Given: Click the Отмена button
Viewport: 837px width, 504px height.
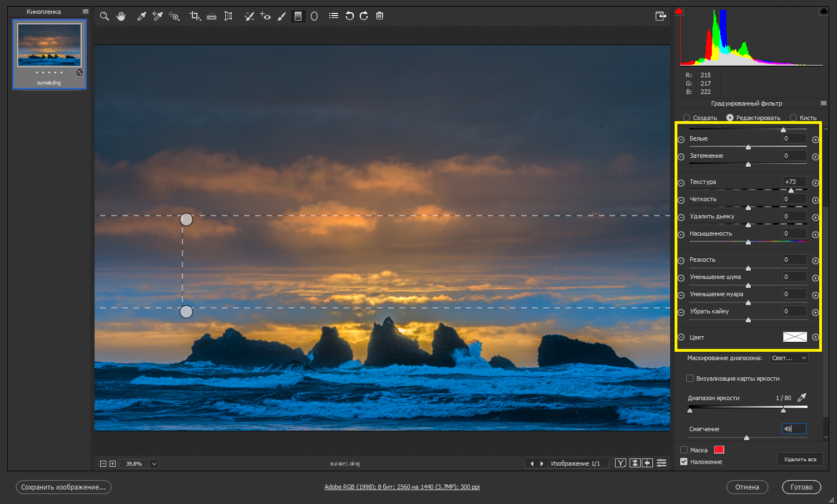Looking at the screenshot, I should tap(747, 487).
